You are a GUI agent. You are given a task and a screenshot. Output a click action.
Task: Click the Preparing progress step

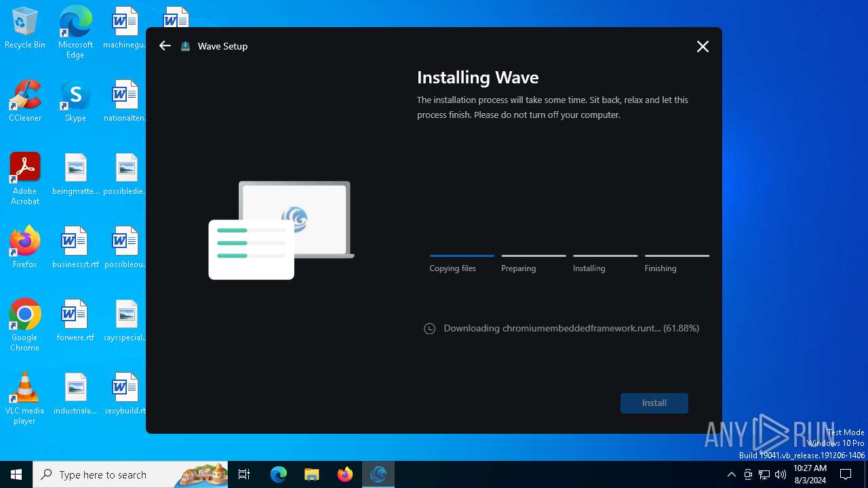[534, 263]
